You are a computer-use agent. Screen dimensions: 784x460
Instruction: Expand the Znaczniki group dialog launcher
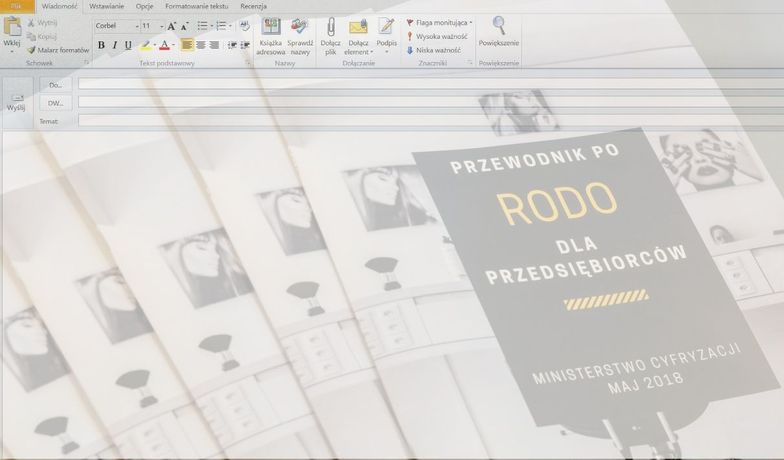tap(470, 63)
